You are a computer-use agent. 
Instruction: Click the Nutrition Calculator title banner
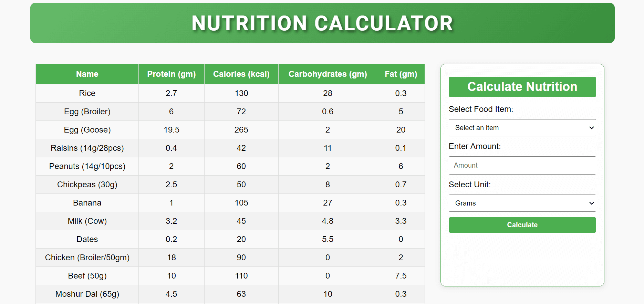click(x=322, y=23)
